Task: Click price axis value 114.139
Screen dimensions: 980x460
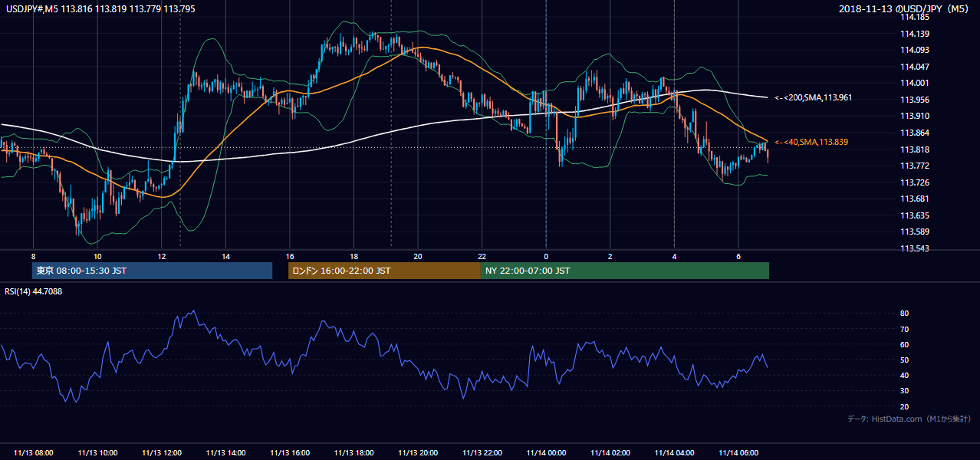Action: [914, 34]
